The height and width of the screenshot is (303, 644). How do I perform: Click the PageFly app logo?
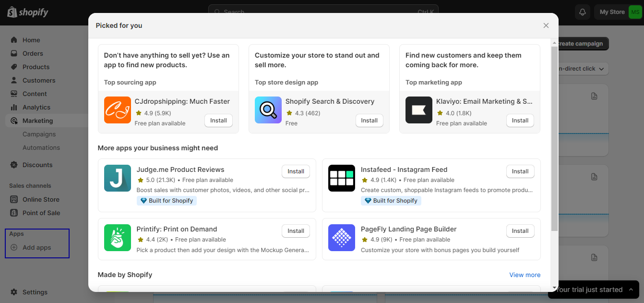tap(342, 238)
